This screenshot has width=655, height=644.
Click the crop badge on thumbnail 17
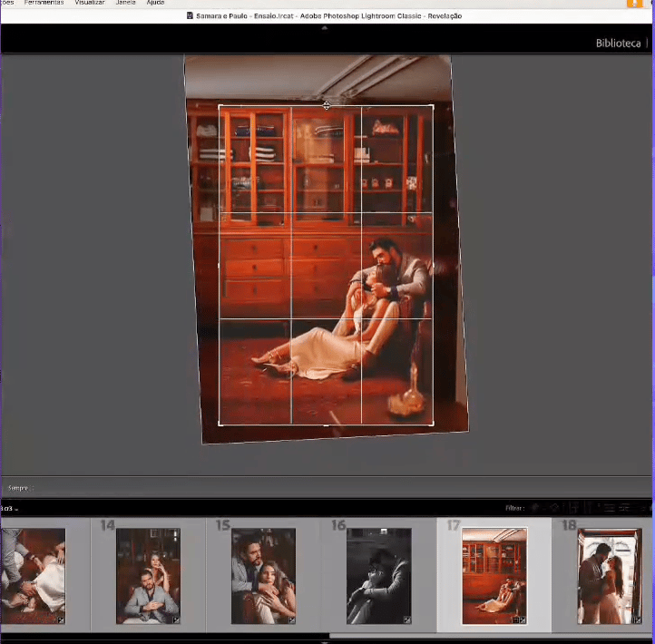click(x=515, y=620)
